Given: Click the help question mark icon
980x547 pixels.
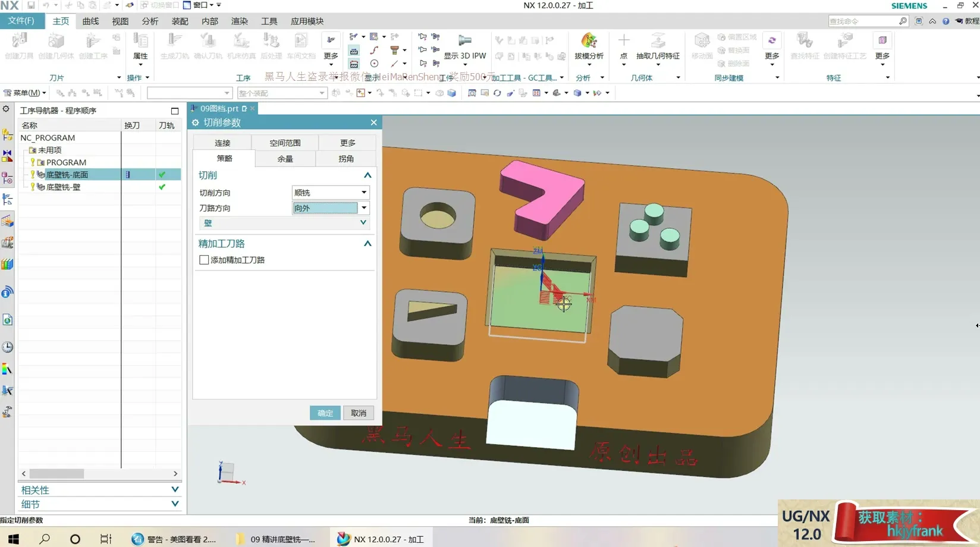Looking at the screenshot, I should [946, 21].
